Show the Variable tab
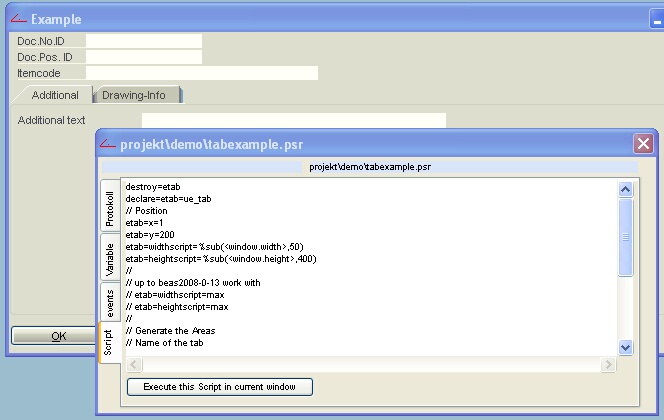 [110, 257]
